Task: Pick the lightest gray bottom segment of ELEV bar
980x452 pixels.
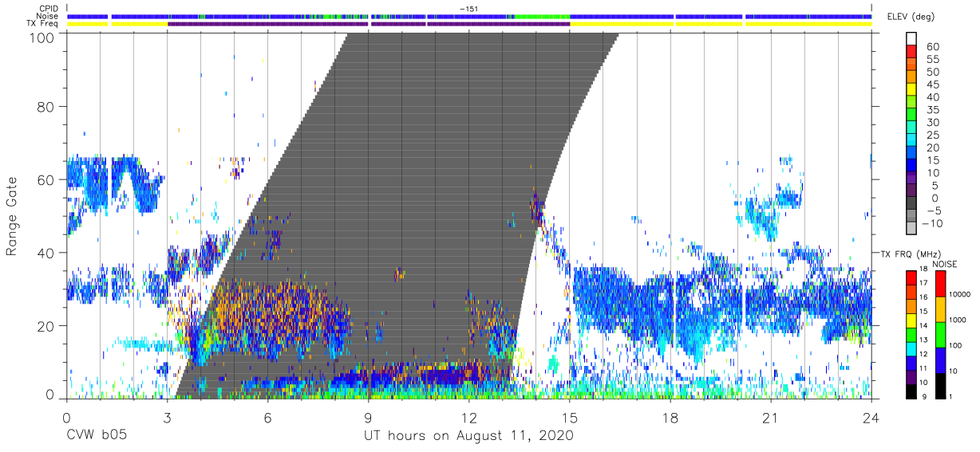Action: click(911, 228)
